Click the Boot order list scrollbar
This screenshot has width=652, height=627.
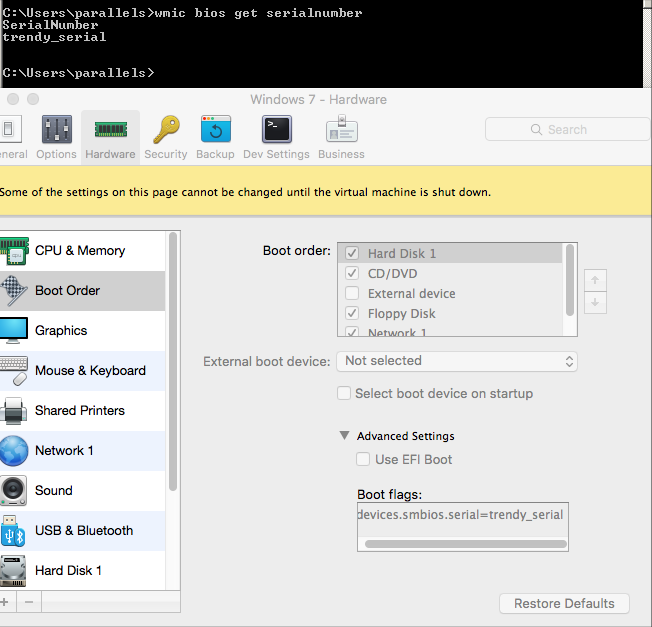570,280
